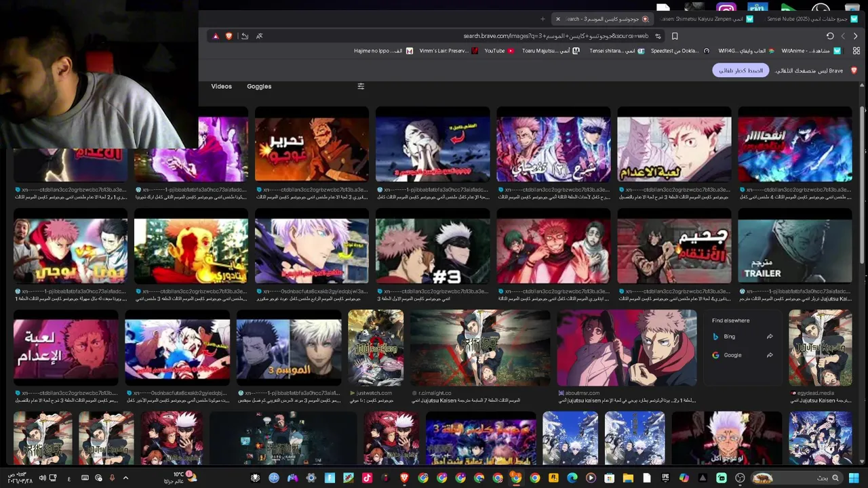
Task: Open the Tensei shitara bookmark
Action: click(616, 51)
